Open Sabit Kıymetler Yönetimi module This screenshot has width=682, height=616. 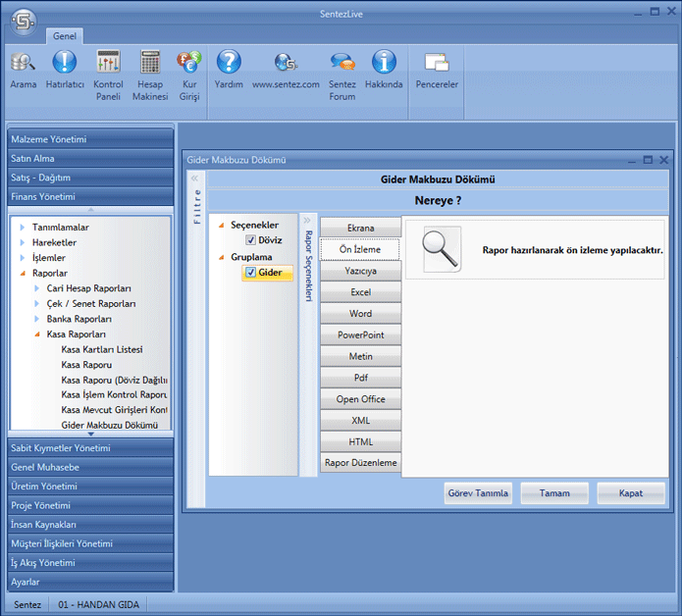click(90, 447)
